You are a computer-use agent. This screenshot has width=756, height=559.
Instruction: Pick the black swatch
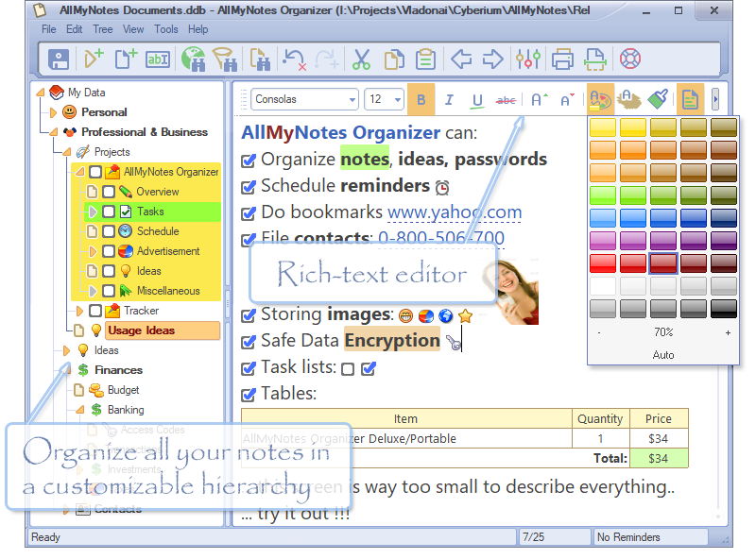pos(724,309)
